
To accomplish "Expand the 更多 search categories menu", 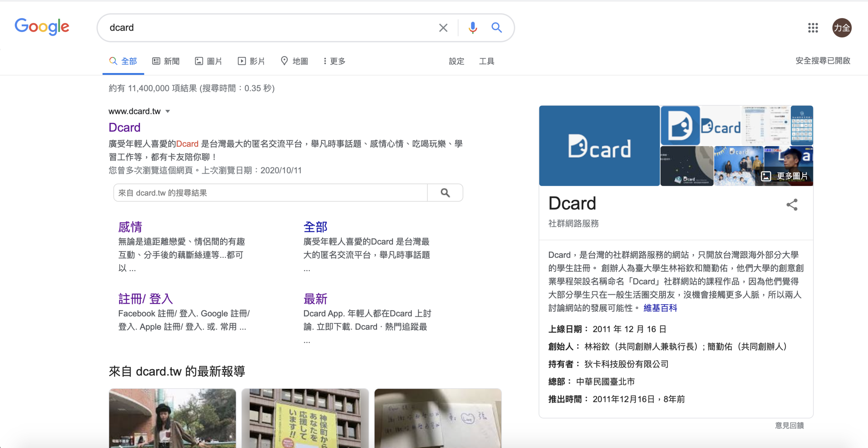I will 334,61.
